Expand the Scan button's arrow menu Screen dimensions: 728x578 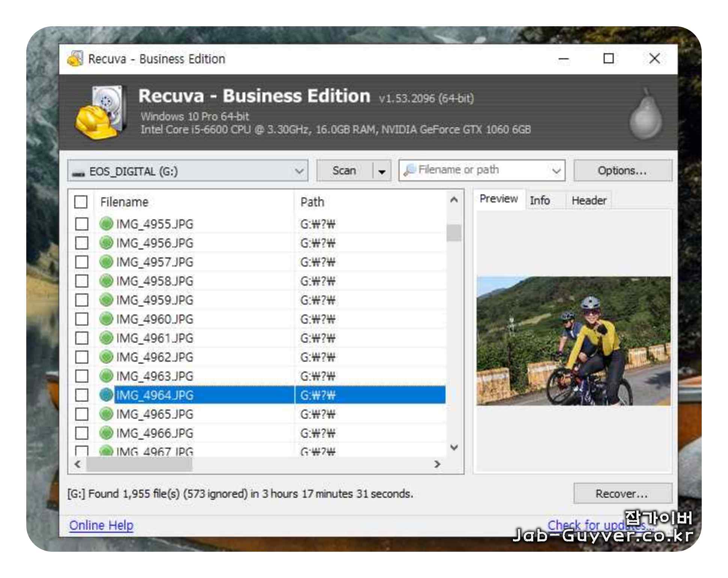[382, 171]
